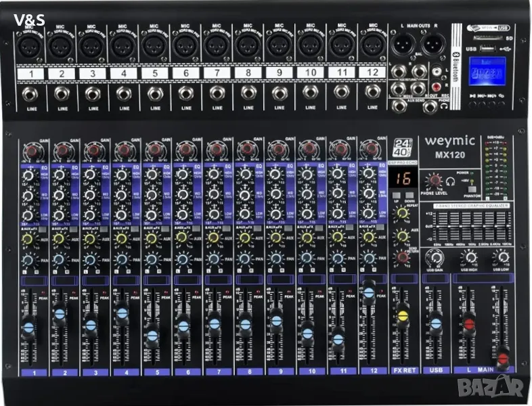Click the red MAIN left fader
The height and width of the screenshot is (406, 532).
click(467, 323)
